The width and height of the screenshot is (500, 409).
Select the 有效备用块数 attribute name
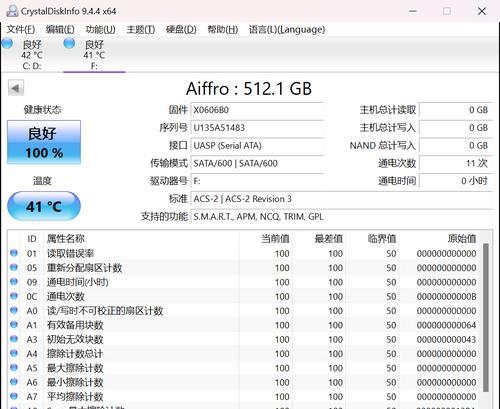pos(75,325)
